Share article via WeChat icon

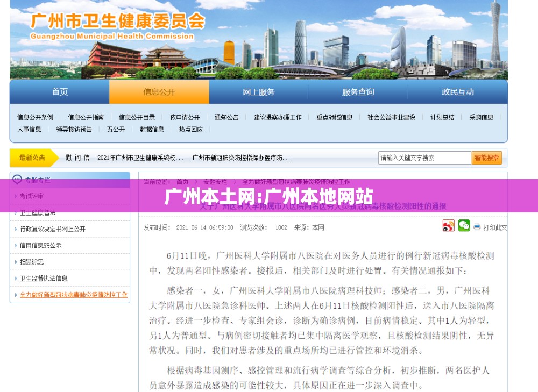coord(464,226)
